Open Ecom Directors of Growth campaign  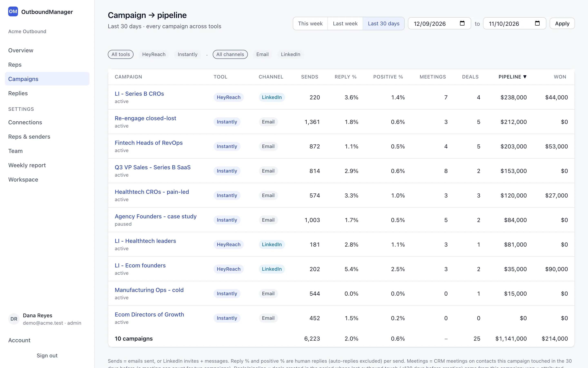pyautogui.click(x=149, y=314)
